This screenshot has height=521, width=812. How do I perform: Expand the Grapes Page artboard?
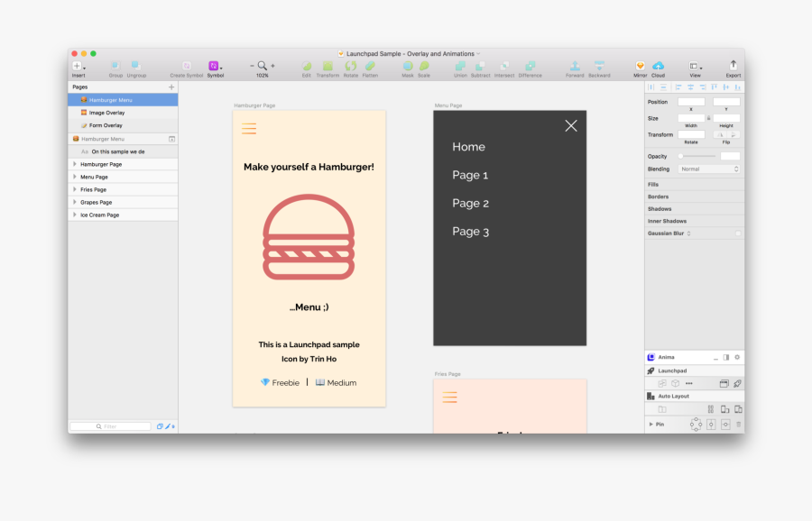(75, 202)
